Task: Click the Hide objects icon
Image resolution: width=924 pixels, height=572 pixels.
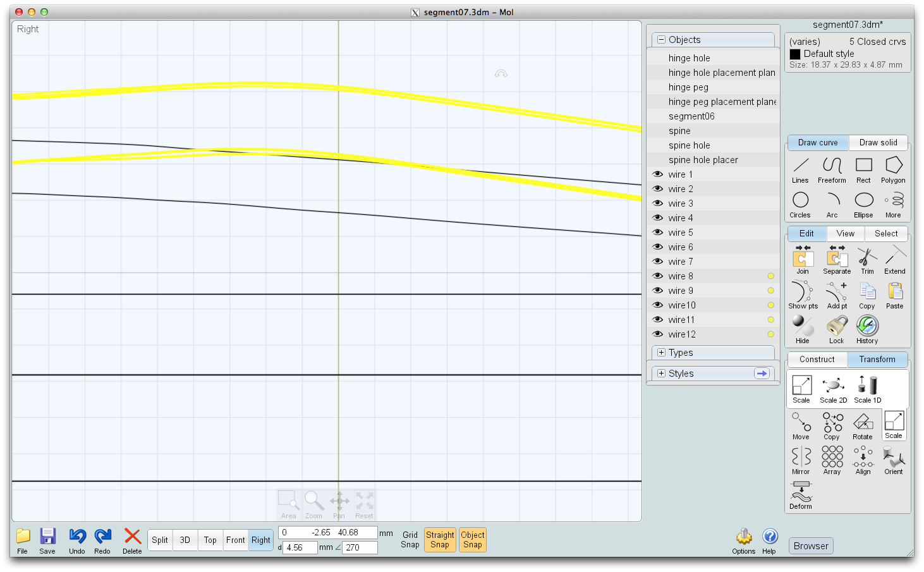Action: [x=803, y=329]
